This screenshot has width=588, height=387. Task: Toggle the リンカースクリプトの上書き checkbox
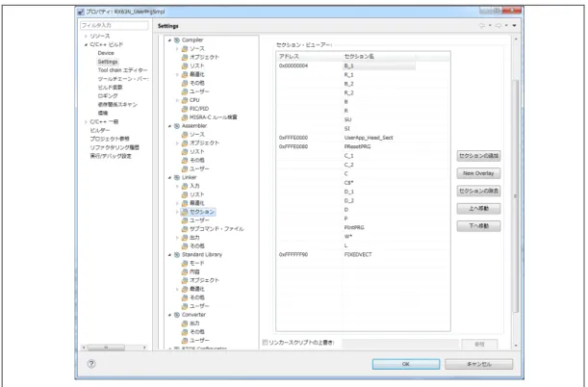point(265,343)
